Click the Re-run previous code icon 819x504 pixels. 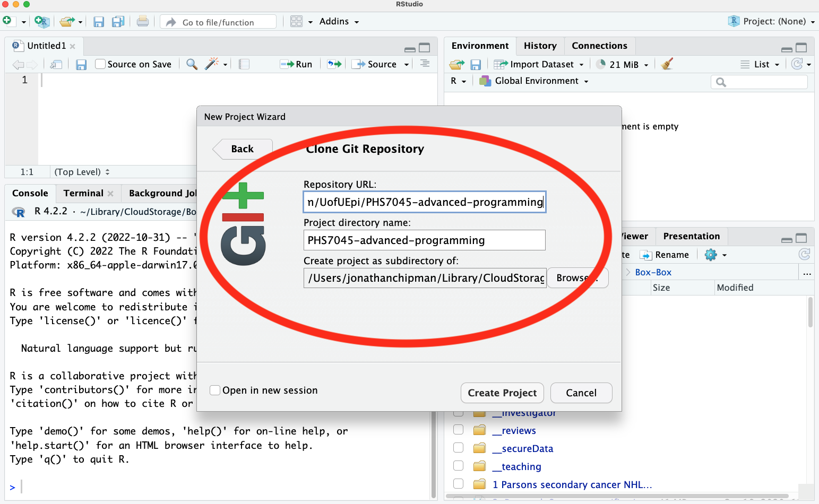click(x=334, y=64)
